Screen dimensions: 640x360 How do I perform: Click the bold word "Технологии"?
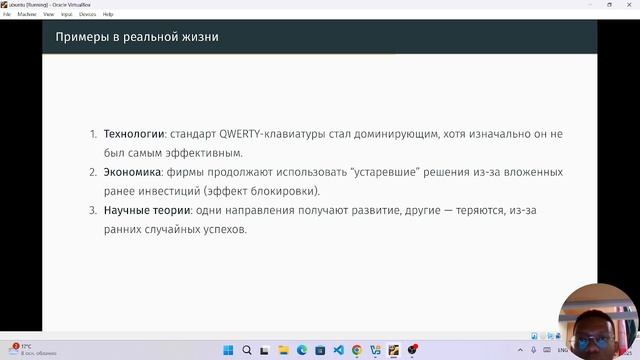[134, 134]
